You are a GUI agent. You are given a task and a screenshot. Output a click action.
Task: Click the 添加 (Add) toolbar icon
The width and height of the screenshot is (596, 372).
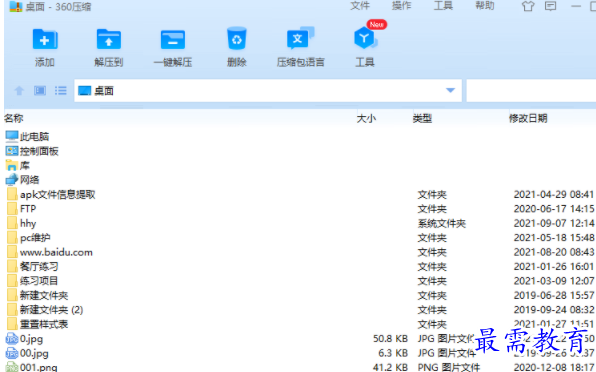coord(45,39)
